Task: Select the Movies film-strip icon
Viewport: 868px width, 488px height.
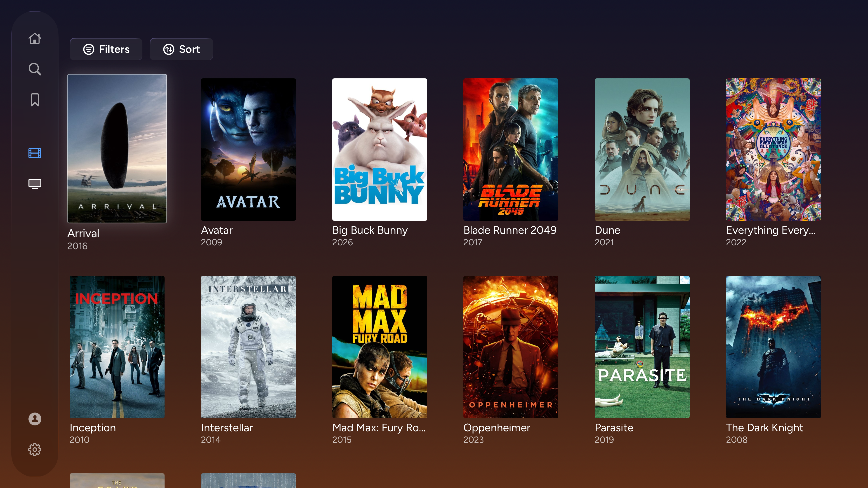Action: click(35, 153)
